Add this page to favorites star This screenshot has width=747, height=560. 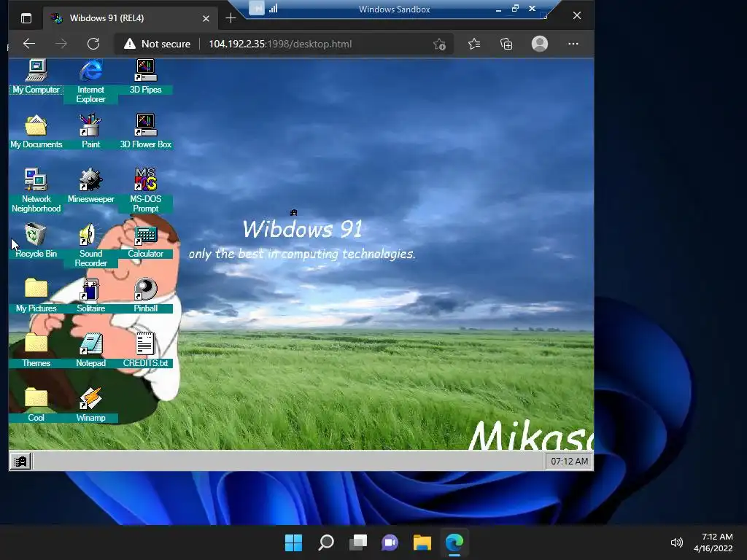click(x=439, y=44)
